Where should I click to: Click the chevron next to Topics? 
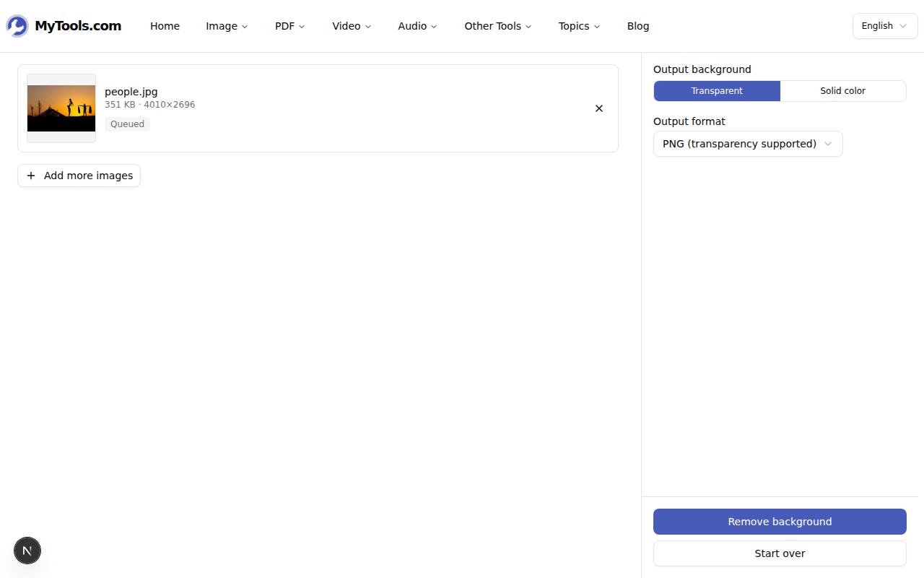click(x=597, y=27)
